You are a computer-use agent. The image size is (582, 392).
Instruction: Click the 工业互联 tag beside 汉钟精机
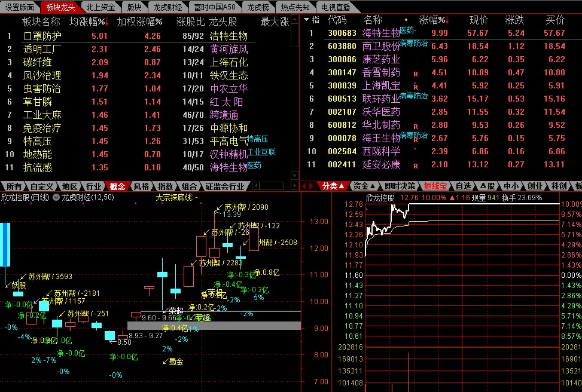pos(261,152)
